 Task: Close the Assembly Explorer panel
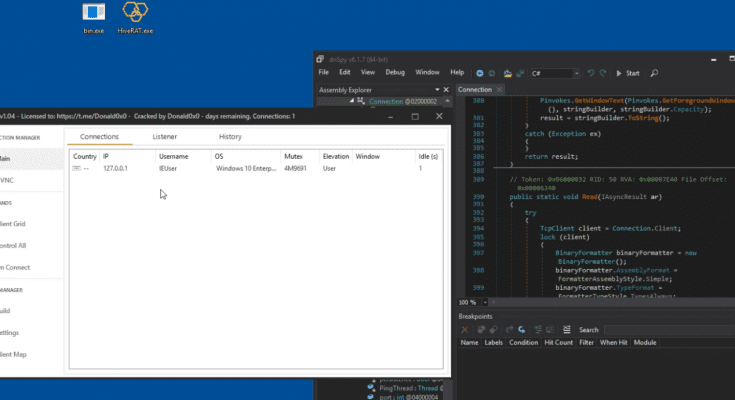(447, 90)
